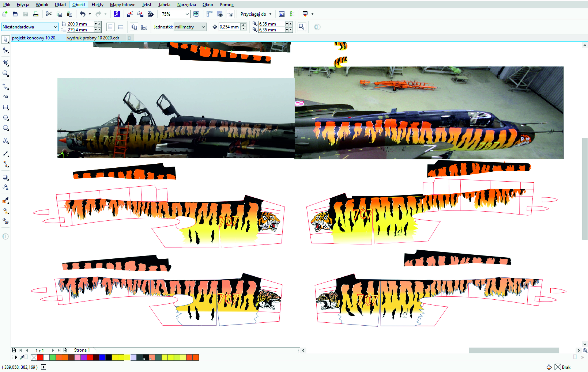Open a file with folder icon
This screenshot has width=588, height=372.
[15, 14]
